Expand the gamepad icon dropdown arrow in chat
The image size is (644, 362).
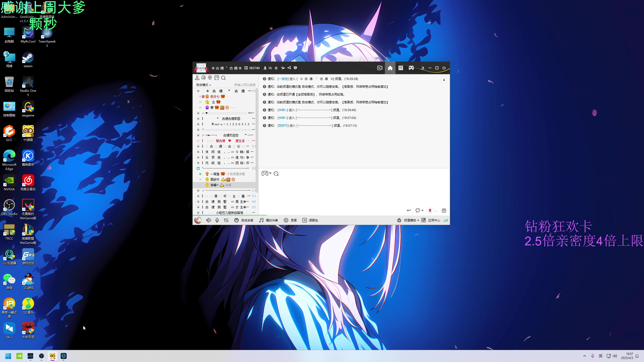[270, 173]
